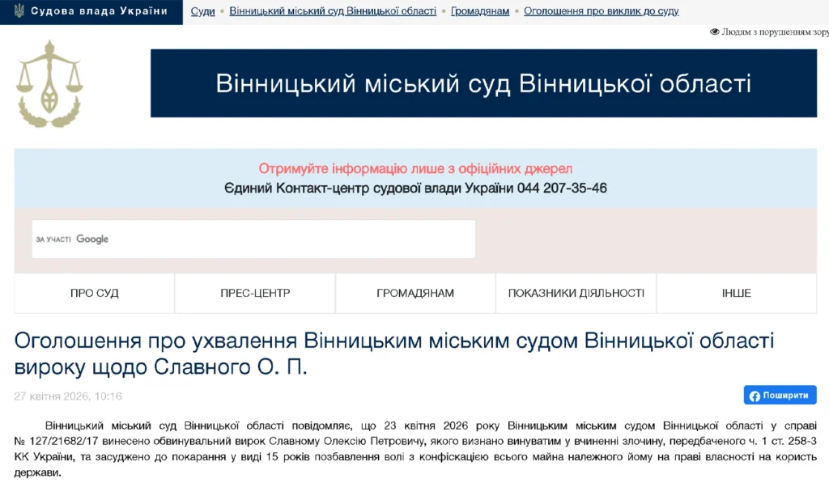
Task: Share the announcement via Facebook Поширити button
Action: pos(780,396)
